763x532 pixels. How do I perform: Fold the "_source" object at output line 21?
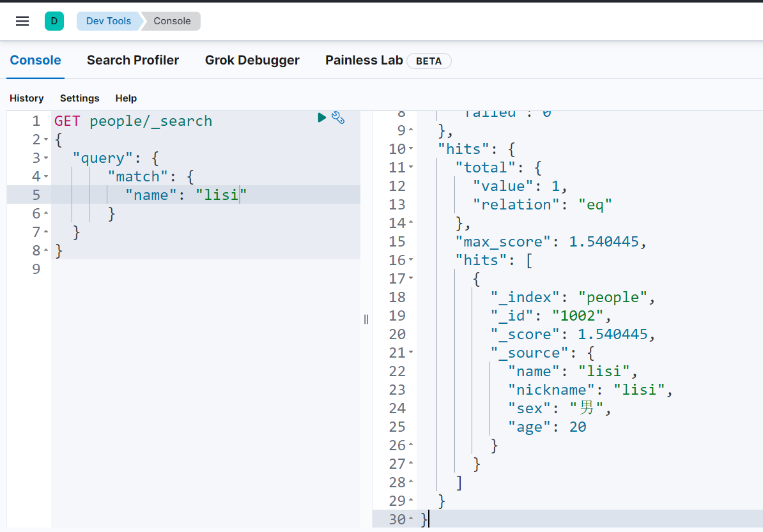(x=411, y=353)
